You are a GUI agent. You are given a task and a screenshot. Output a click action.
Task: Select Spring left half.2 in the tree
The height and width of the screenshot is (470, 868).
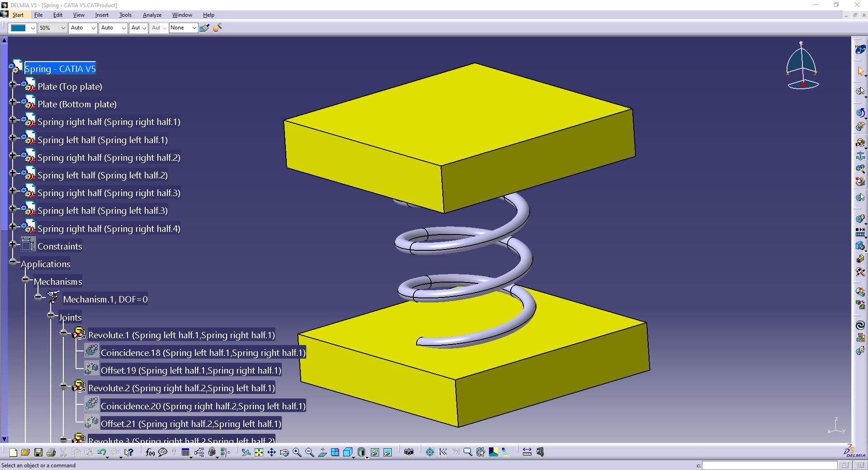[x=102, y=175]
